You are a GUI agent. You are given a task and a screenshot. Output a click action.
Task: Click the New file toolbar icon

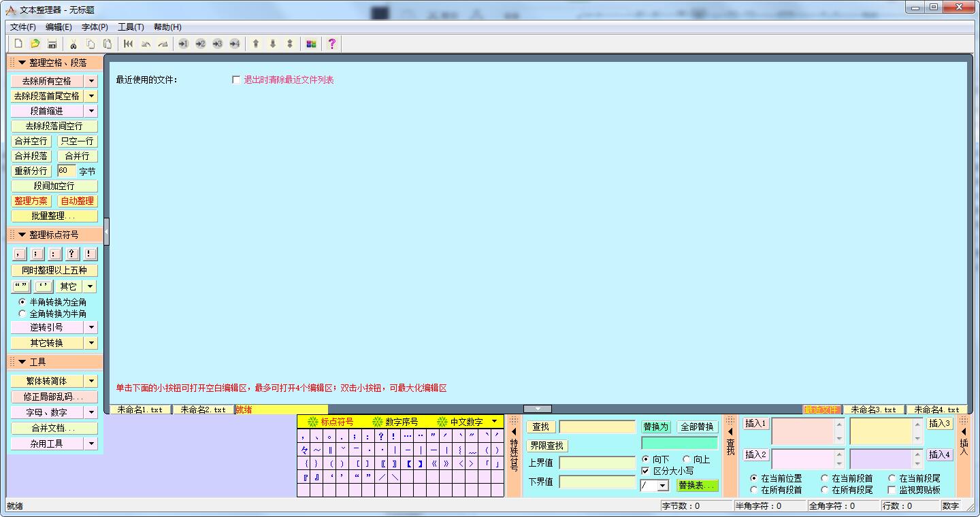pos(18,44)
